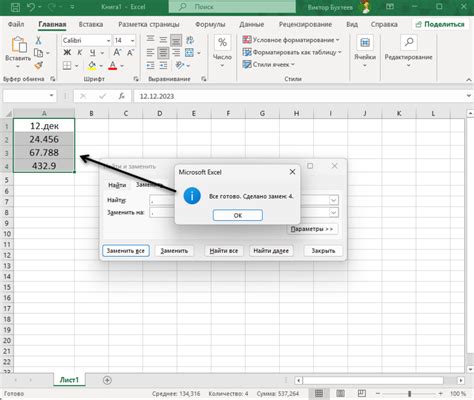
Task: Cut selection with the scissors icon
Action: coord(38,41)
